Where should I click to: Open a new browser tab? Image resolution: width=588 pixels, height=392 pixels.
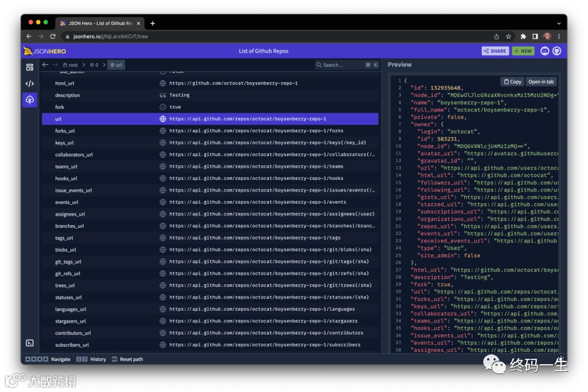click(x=152, y=23)
